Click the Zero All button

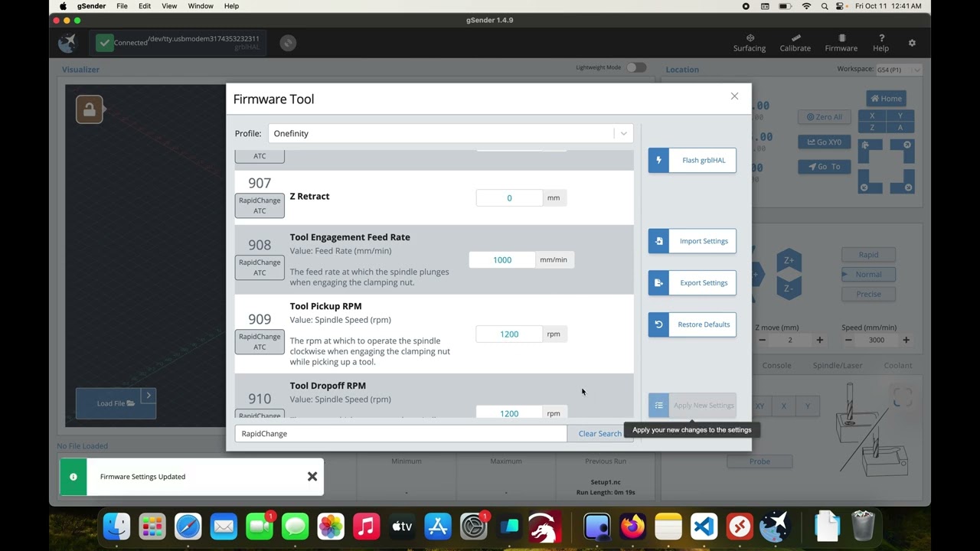pyautogui.click(x=824, y=117)
